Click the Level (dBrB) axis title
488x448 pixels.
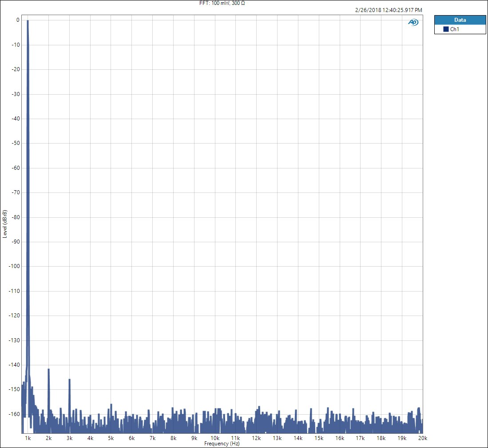pos(5,224)
